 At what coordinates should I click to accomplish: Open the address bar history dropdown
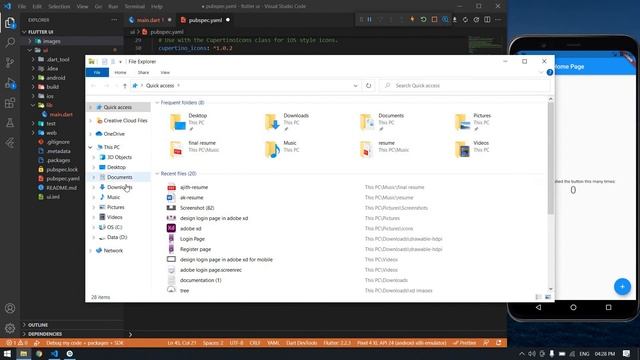(x=356, y=86)
